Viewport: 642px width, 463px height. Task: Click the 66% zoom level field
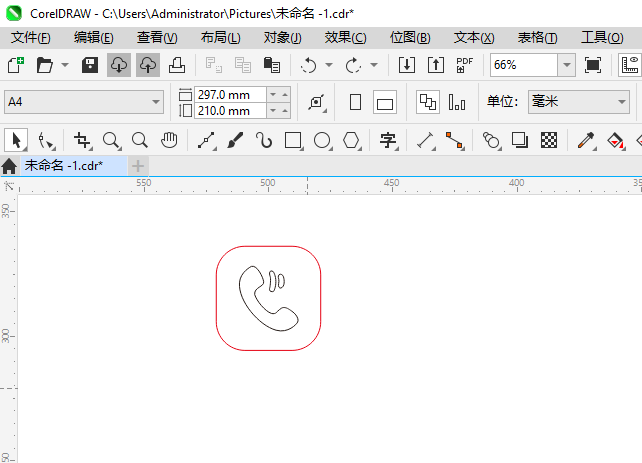point(524,65)
